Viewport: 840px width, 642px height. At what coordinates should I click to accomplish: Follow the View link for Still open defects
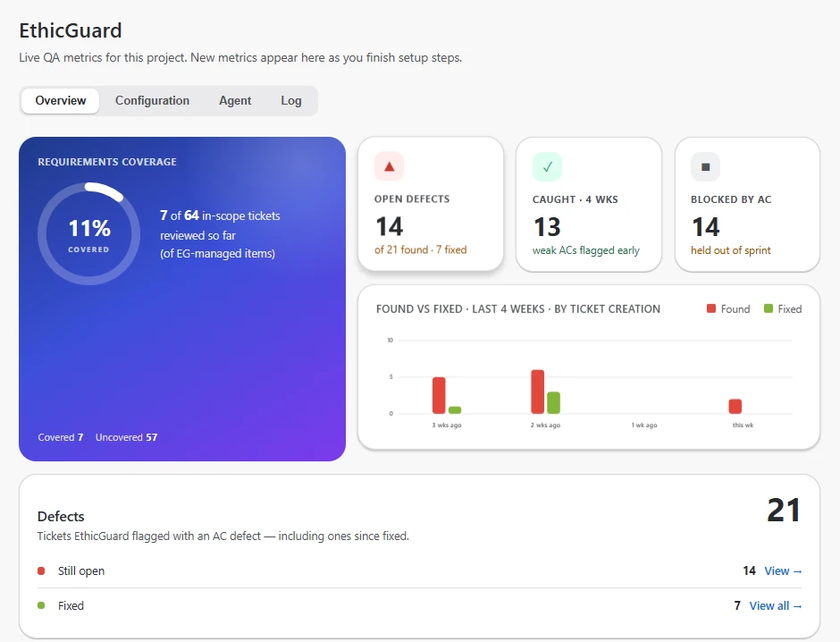coord(783,571)
